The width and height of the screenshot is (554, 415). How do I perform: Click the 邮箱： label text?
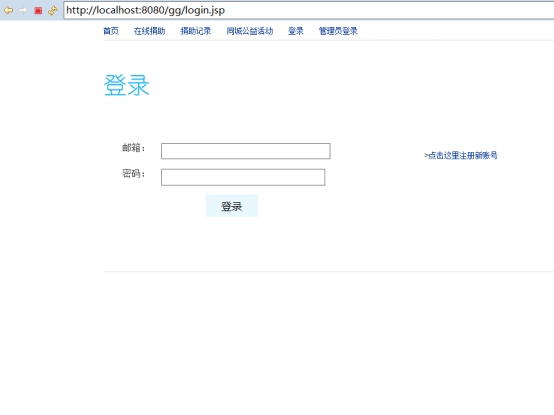tap(134, 148)
